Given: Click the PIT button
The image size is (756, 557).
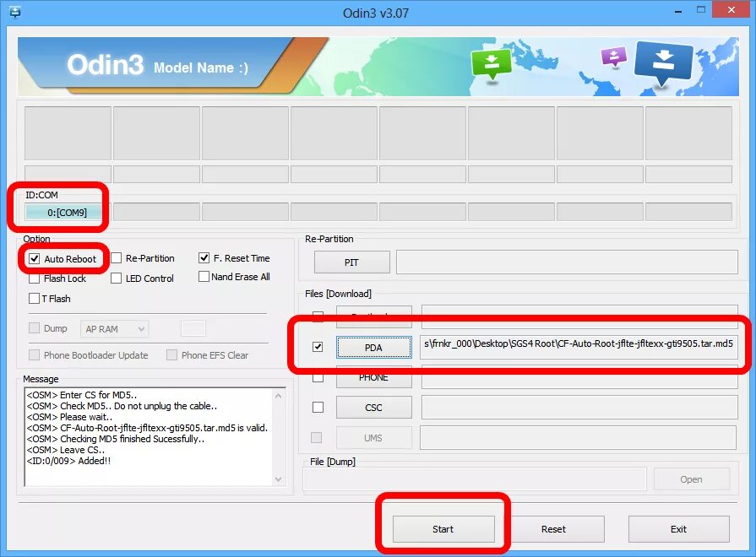Looking at the screenshot, I should point(352,262).
